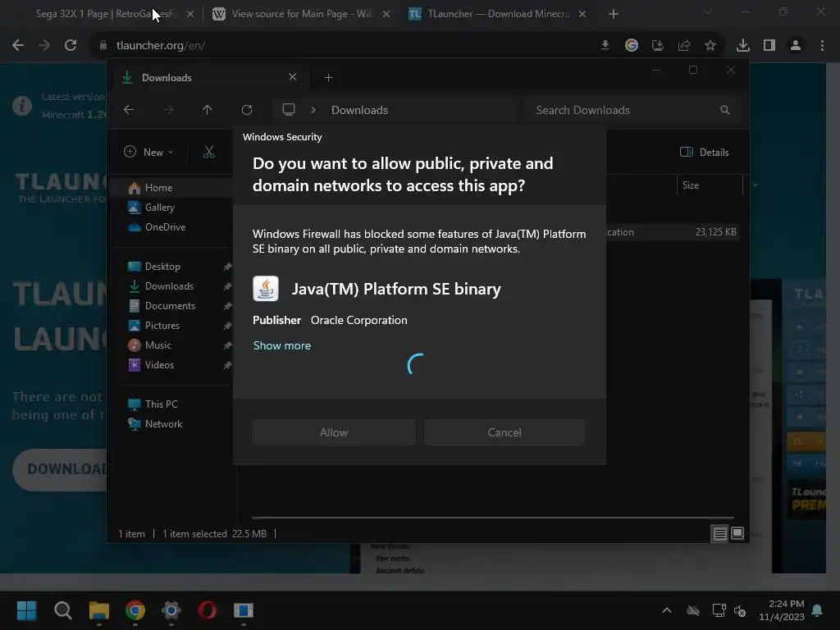This screenshot has width=840, height=630.
Task: Open the Show more link
Action: pos(282,345)
